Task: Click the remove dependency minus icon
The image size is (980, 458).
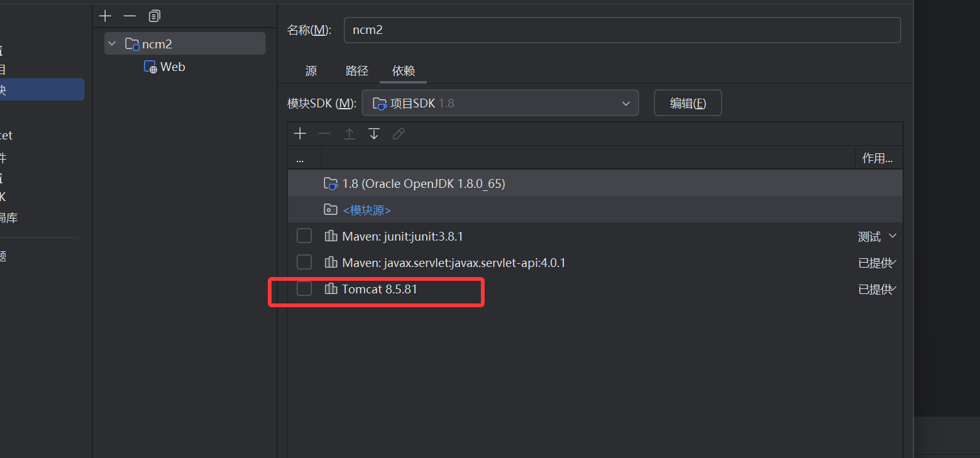Action: (x=324, y=134)
